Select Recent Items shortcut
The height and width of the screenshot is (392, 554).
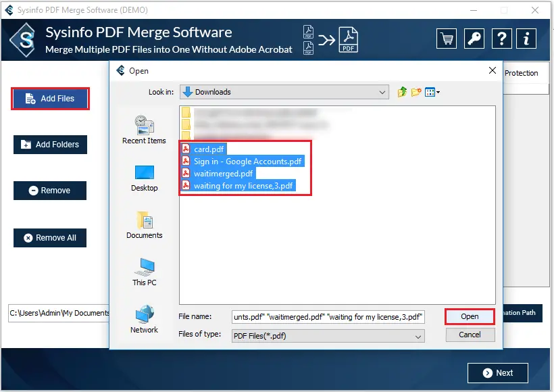click(x=144, y=130)
